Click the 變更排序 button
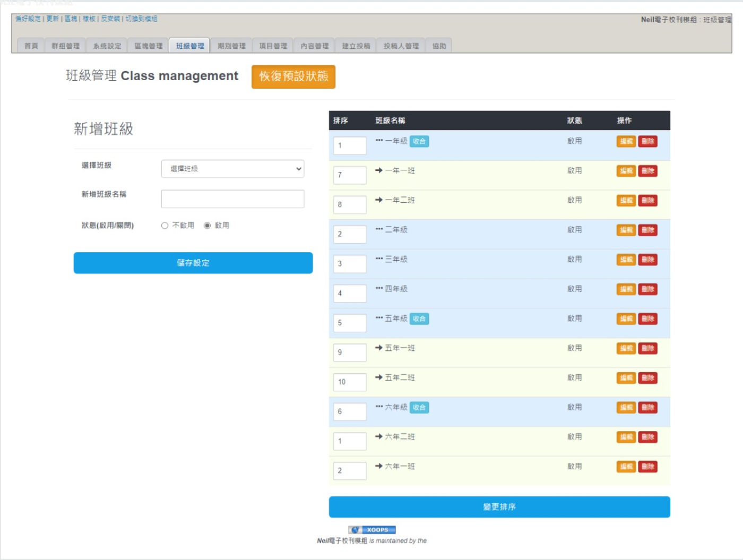743x560 pixels. pyautogui.click(x=499, y=507)
